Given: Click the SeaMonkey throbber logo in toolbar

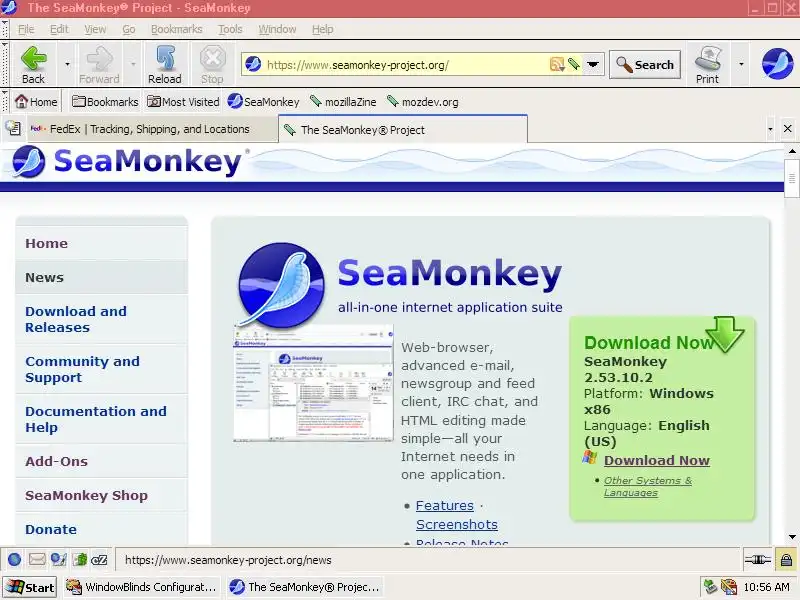Looking at the screenshot, I should point(778,64).
